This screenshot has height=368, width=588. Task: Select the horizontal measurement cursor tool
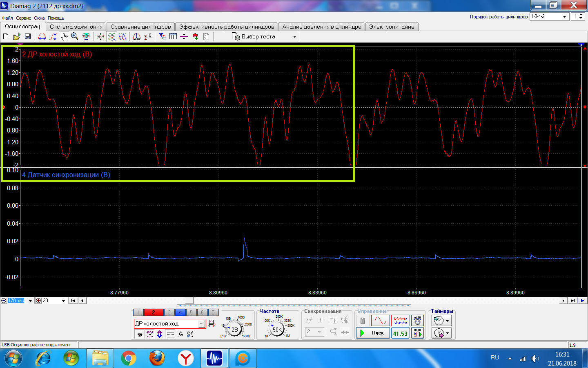point(42,37)
